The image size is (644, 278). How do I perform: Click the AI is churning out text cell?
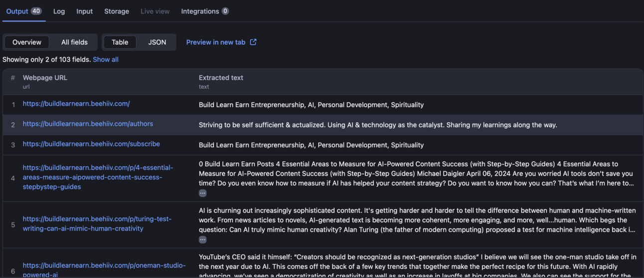coord(417,220)
